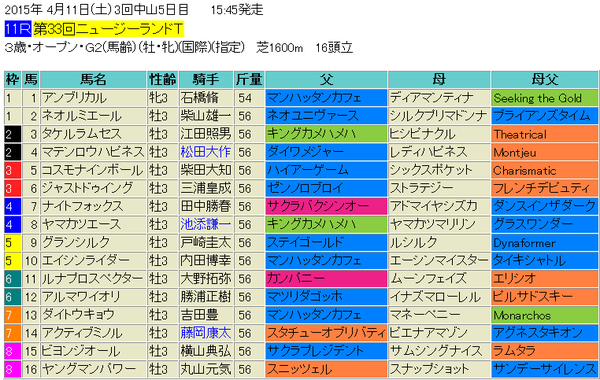This screenshot has width=600, height=380.
Task: Click dam cell スナップショット
Action: pyautogui.click(x=439, y=369)
